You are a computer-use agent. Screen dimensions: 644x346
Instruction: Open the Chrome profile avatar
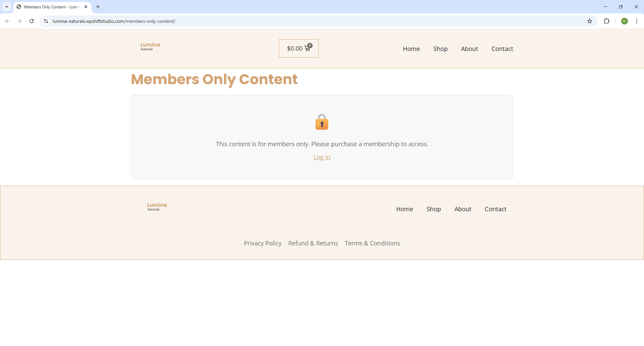(x=624, y=21)
